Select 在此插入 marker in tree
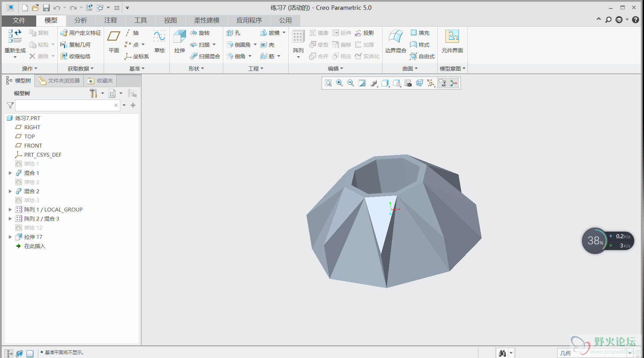This screenshot has height=358, width=644. 31,246
